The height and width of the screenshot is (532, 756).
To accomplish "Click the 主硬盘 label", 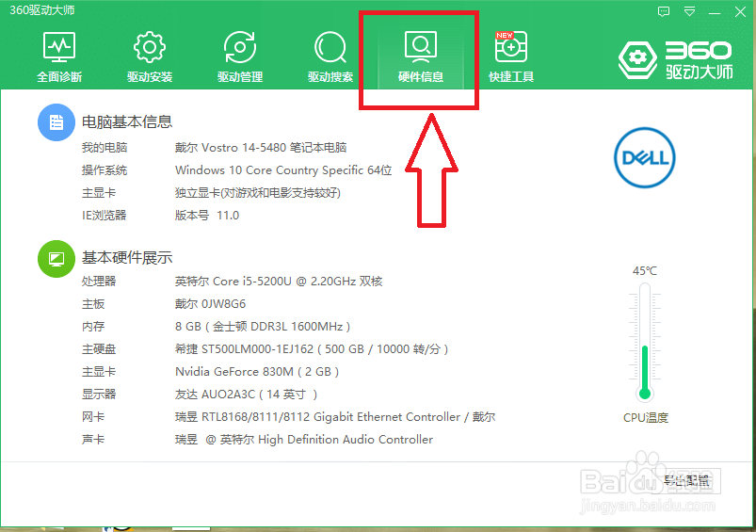I will tap(99, 349).
